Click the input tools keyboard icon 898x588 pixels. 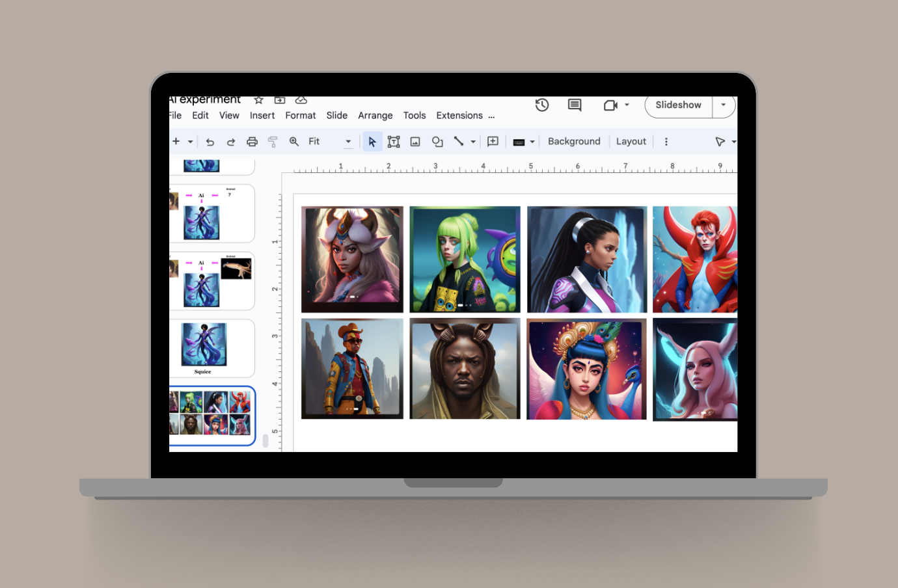pyautogui.click(x=519, y=142)
